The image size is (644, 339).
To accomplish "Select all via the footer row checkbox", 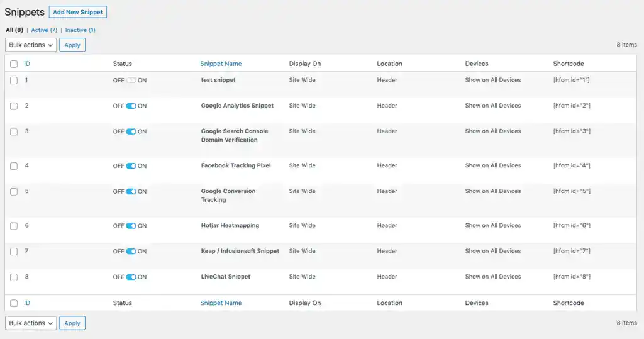I will pos(14,303).
